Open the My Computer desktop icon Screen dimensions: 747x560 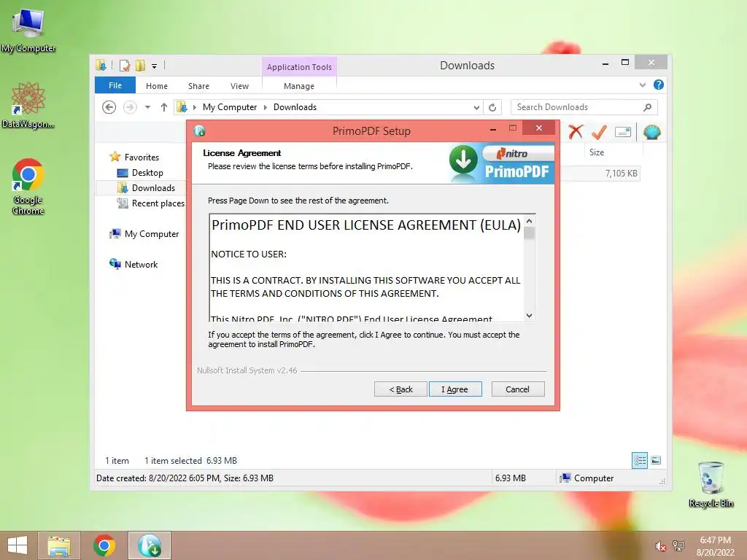pos(28,29)
